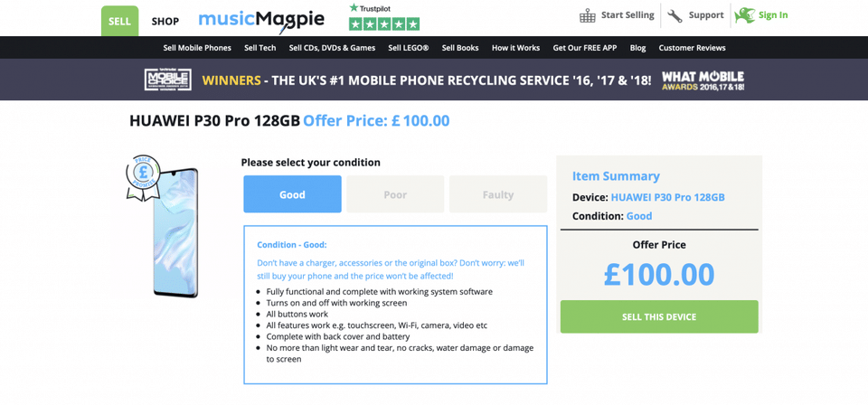The height and width of the screenshot is (405, 868).
Task: Select the Good condition option
Action: (292, 194)
